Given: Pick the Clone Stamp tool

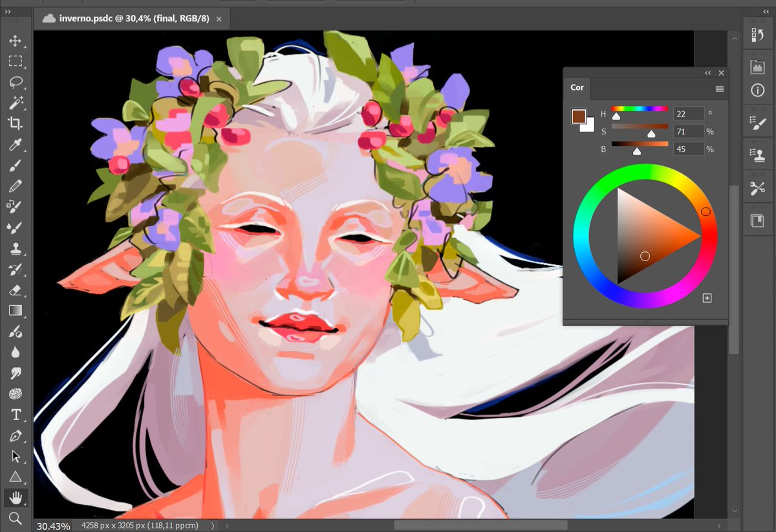Looking at the screenshot, I should [15, 248].
